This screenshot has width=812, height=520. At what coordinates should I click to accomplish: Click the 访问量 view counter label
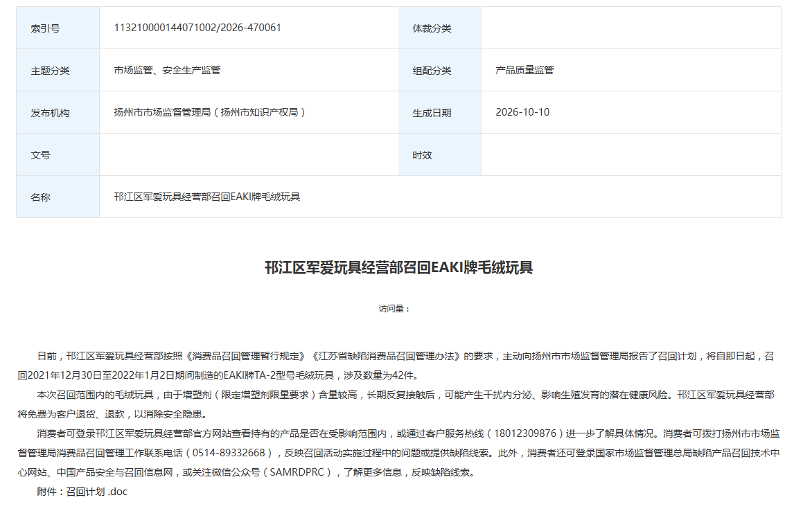(395, 309)
